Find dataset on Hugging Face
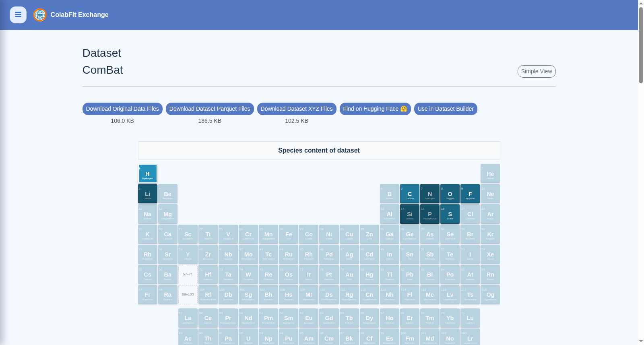The width and height of the screenshot is (644, 345). tap(375, 109)
